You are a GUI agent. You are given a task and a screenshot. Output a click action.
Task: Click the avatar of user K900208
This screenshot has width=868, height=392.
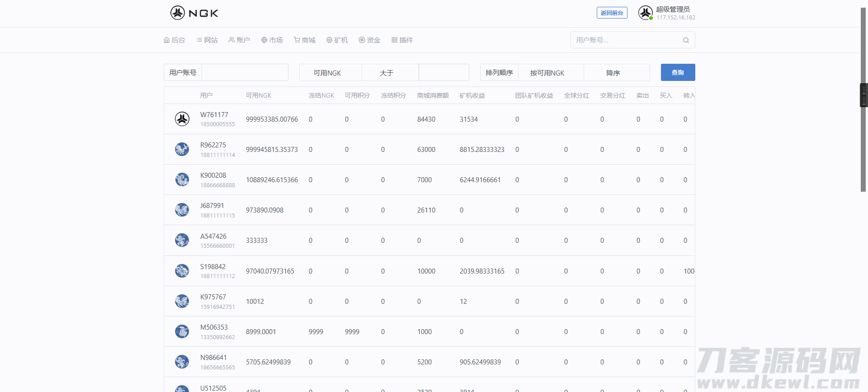click(182, 179)
